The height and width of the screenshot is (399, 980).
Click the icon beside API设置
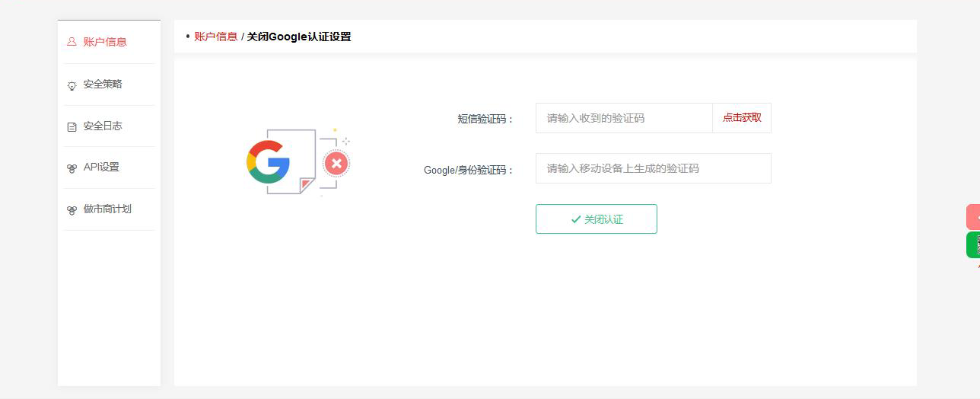(x=72, y=168)
